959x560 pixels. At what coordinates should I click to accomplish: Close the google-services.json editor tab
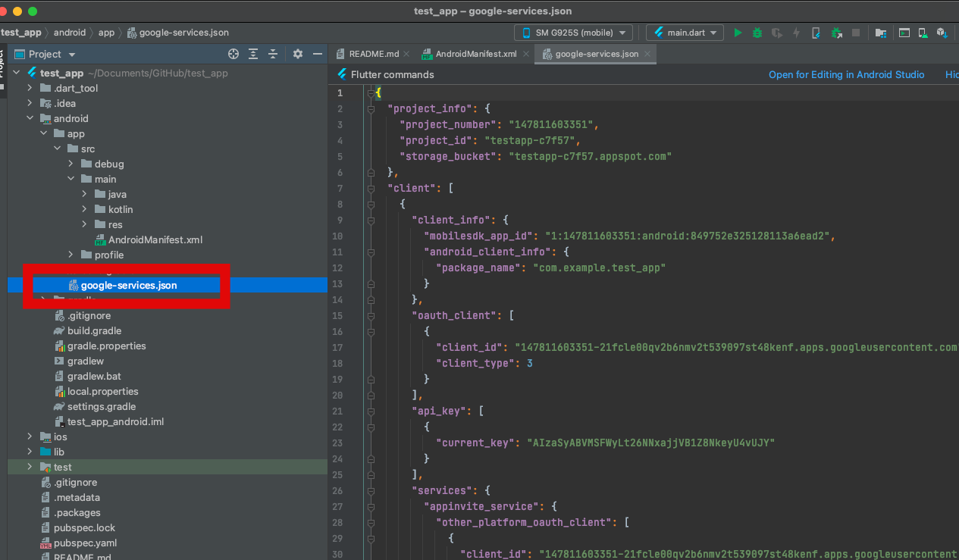point(646,54)
